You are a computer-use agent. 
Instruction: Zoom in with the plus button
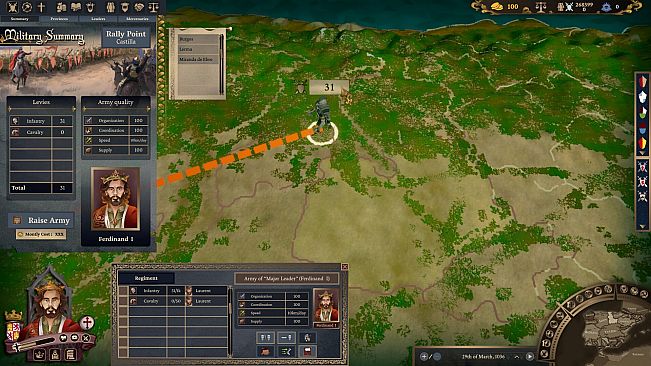coord(423,356)
